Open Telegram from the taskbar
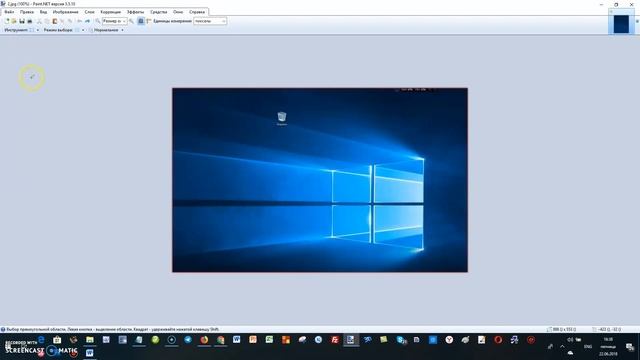 tap(188, 340)
